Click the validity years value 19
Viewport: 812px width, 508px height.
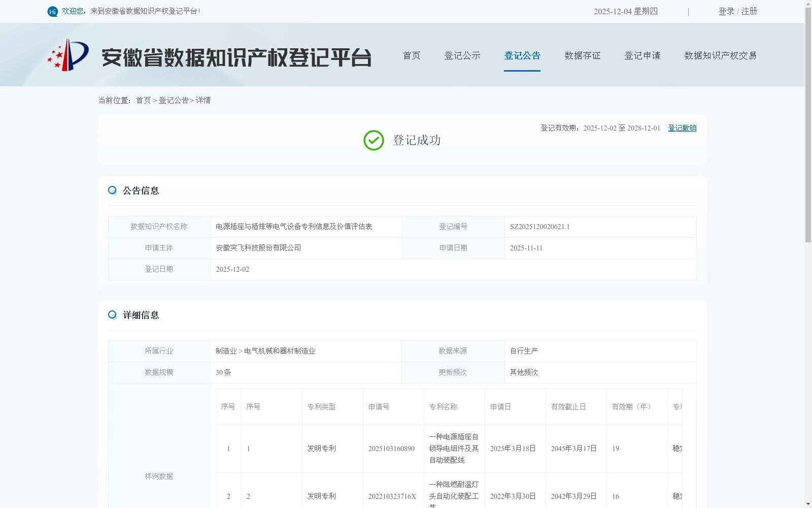pyautogui.click(x=616, y=449)
